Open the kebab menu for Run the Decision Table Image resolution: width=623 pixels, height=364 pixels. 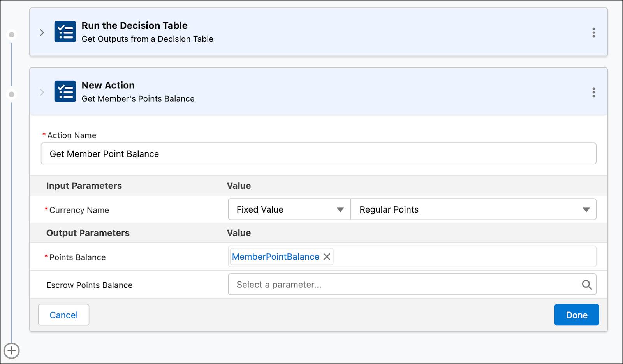tap(593, 33)
